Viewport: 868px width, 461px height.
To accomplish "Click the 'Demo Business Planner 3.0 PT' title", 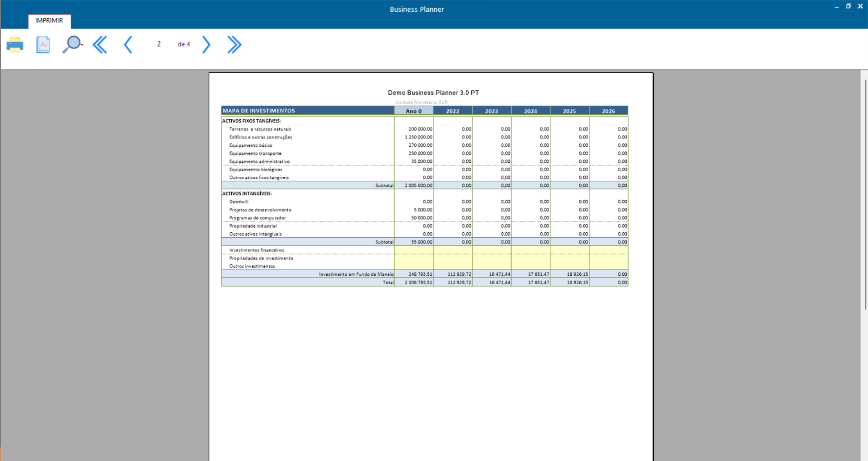I will point(433,93).
